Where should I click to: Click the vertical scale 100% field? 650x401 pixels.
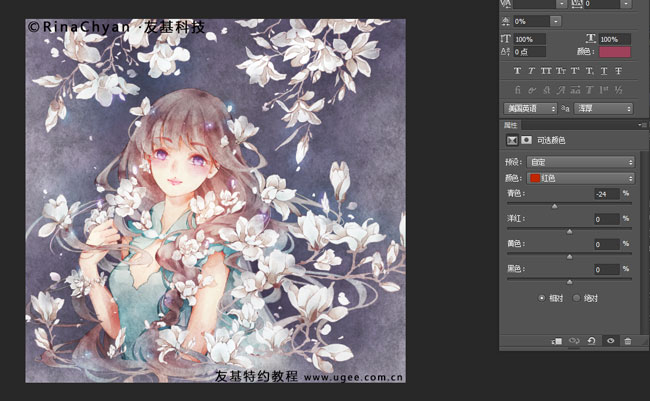tap(530, 39)
